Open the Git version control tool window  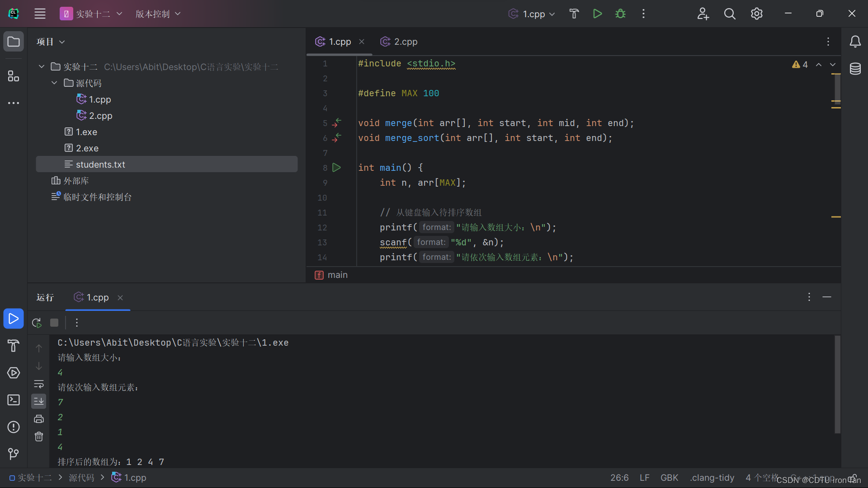coord(14,453)
